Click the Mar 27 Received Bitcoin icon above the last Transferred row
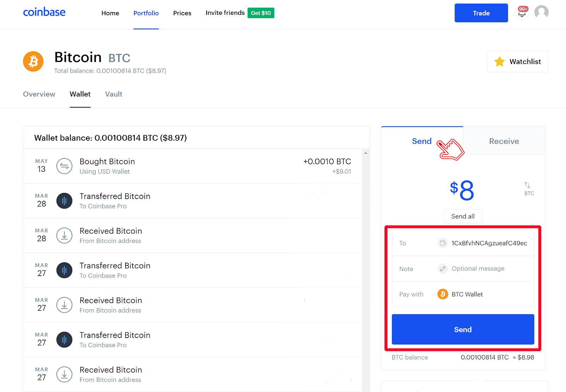The image size is (566, 392). coord(64,305)
